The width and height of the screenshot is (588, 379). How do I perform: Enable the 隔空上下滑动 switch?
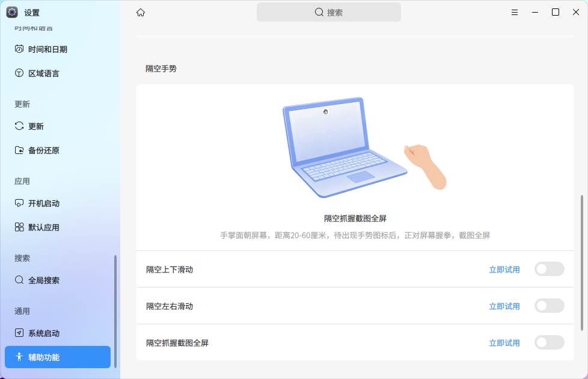pyautogui.click(x=550, y=269)
